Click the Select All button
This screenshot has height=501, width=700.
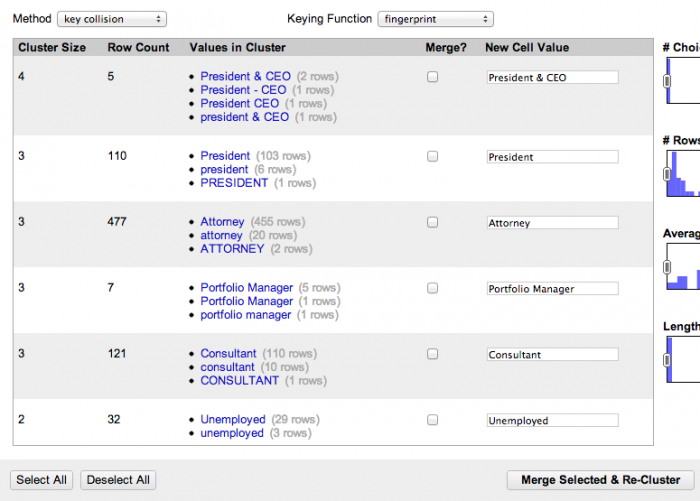point(42,480)
